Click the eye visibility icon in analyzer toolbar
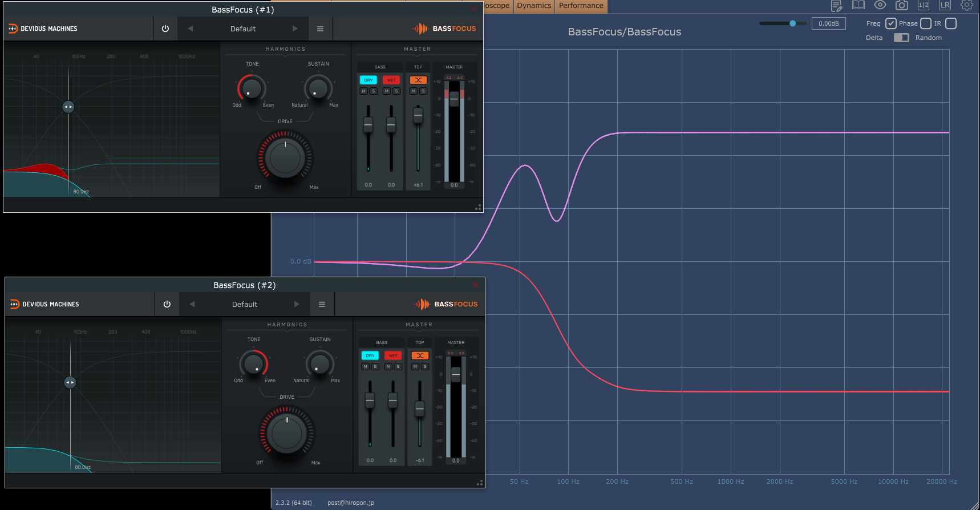This screenshot has height=510, width=980. point(880,5)
